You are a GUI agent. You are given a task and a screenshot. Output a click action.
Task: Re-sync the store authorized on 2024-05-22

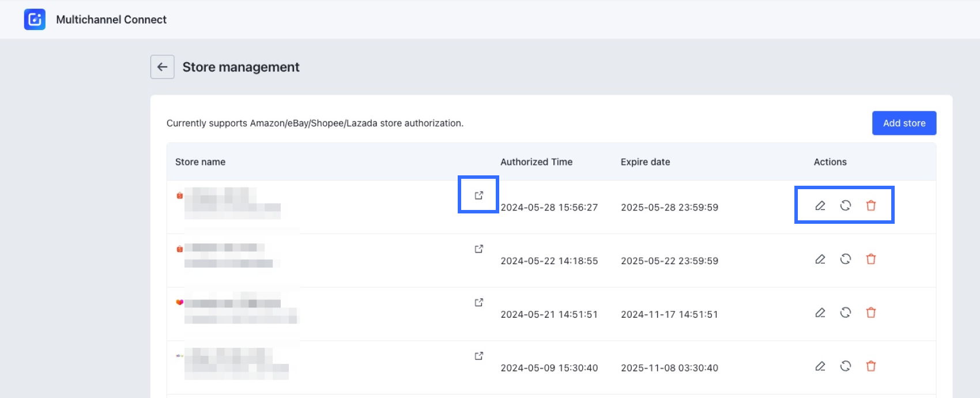tap(846, 260)
